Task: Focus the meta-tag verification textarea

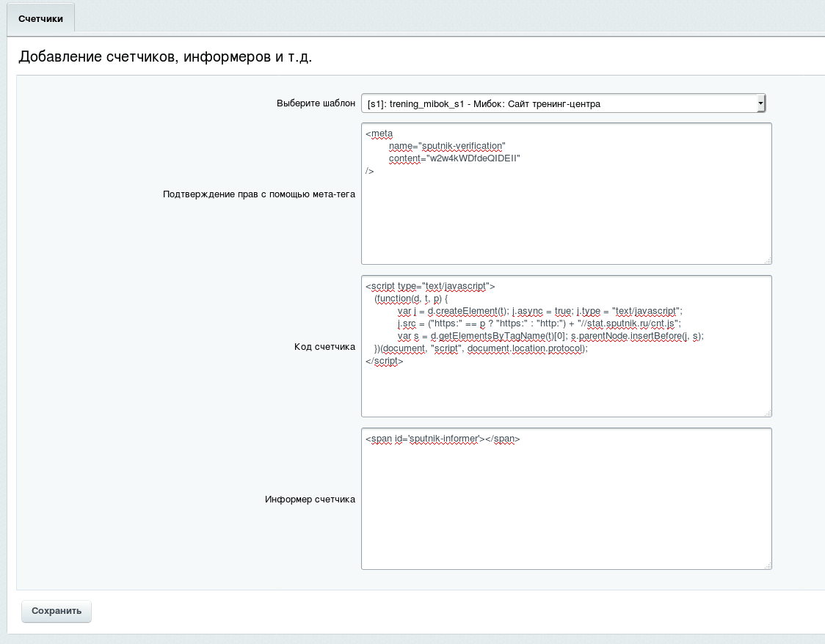Action: pos(566,194)
